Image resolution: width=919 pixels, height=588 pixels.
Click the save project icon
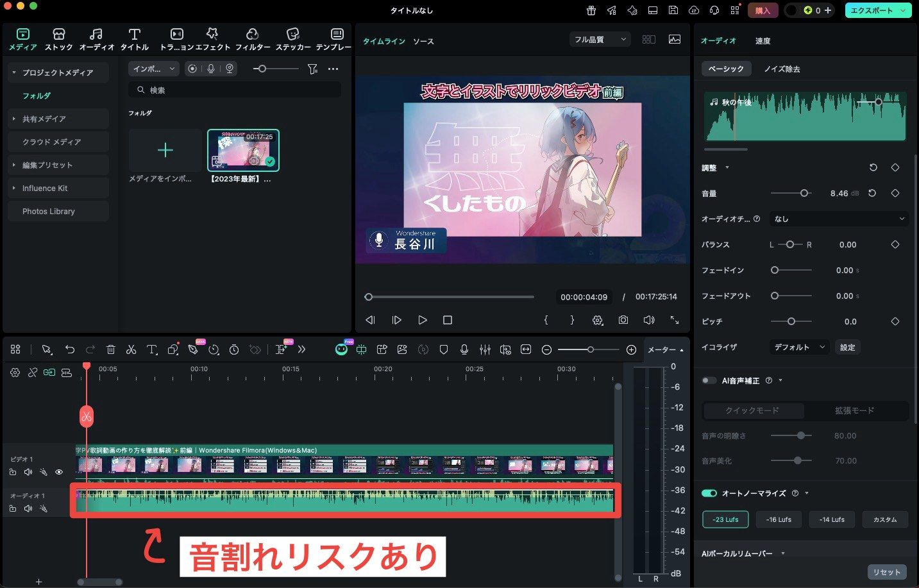(x=673, y=10)
